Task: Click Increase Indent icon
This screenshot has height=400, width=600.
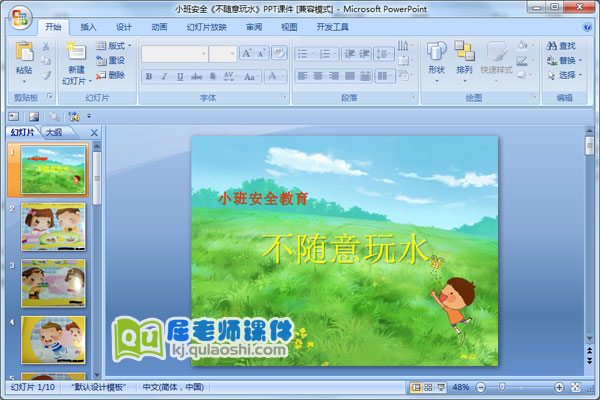Action: pos(364,54)
